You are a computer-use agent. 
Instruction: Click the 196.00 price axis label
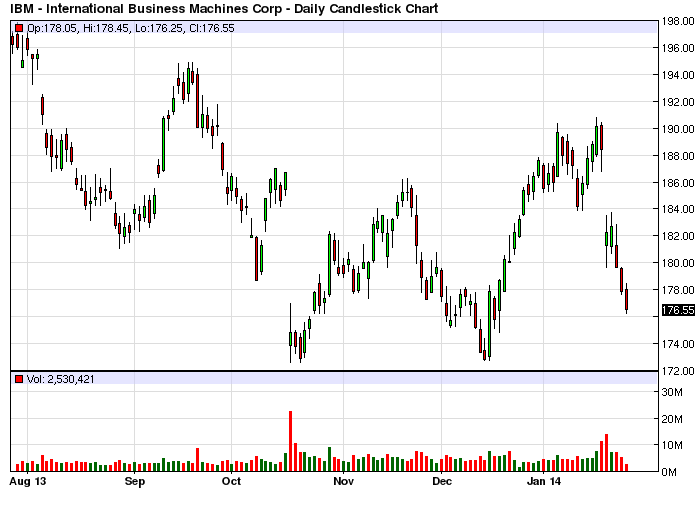[x=678, y=48]
